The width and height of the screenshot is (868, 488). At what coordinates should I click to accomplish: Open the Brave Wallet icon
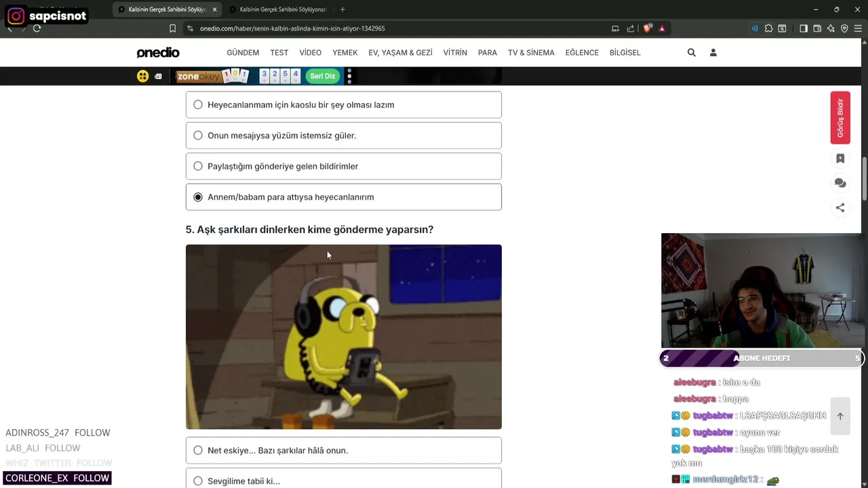817,28
